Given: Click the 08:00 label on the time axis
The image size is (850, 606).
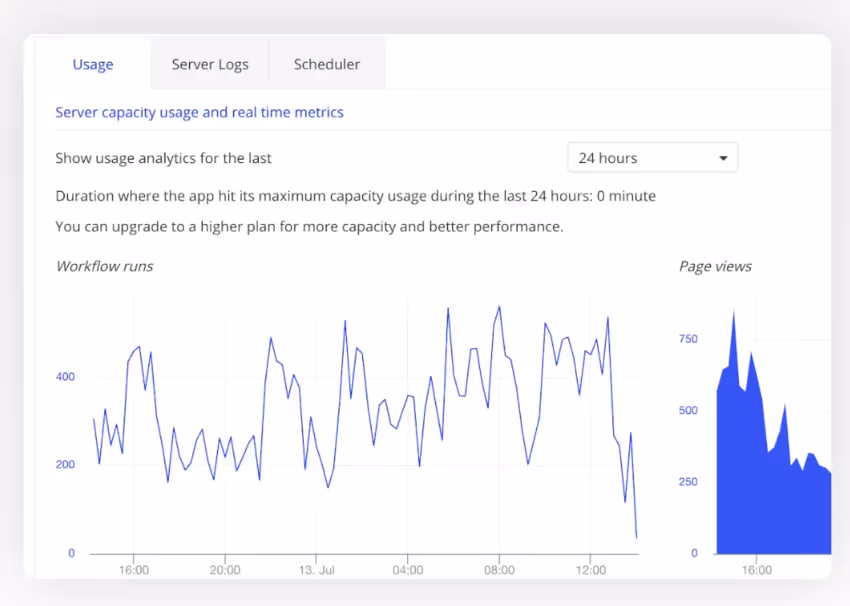Looking at the screenshot, I should [499, 570].
